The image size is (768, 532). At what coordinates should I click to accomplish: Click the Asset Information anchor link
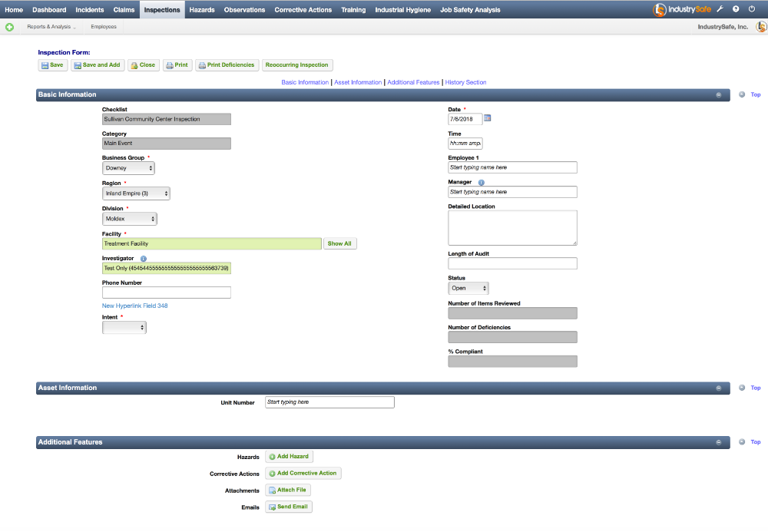pos(358,82)
